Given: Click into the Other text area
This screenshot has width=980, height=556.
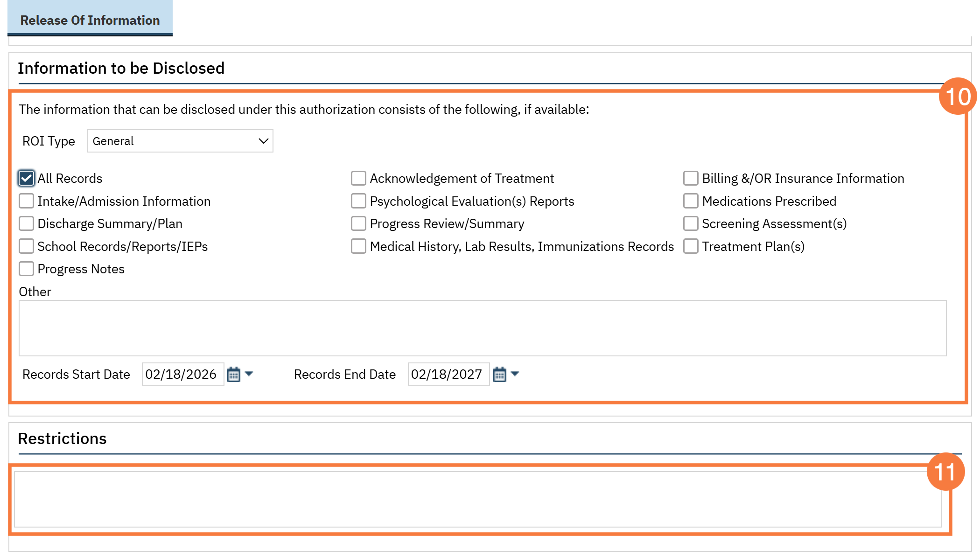Looking at the screenshot, I should coord(483,328).
